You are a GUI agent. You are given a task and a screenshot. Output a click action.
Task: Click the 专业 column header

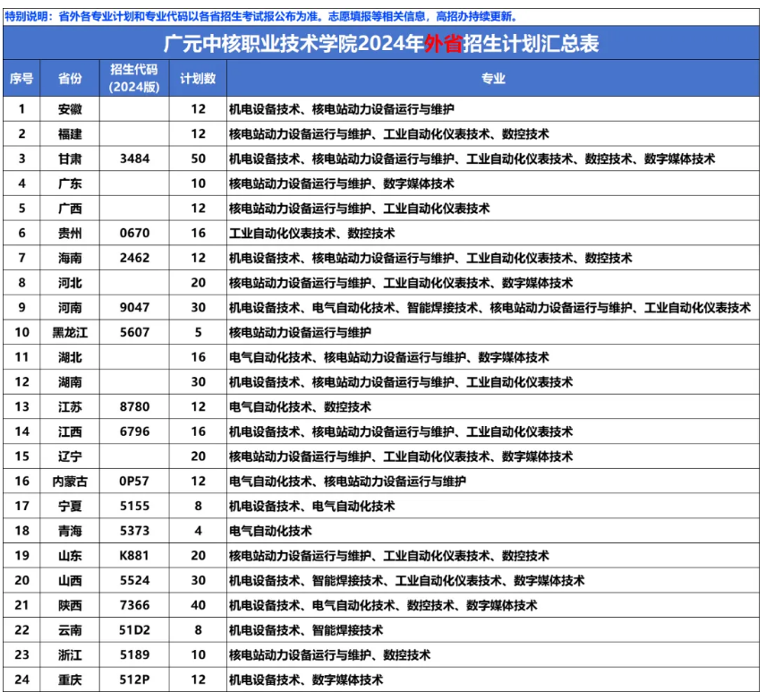493,79
